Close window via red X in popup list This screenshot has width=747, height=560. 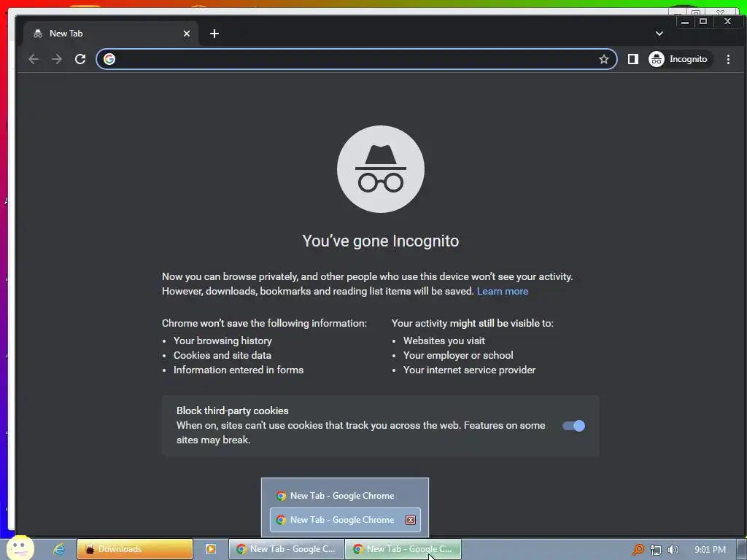tap(411, 520)
